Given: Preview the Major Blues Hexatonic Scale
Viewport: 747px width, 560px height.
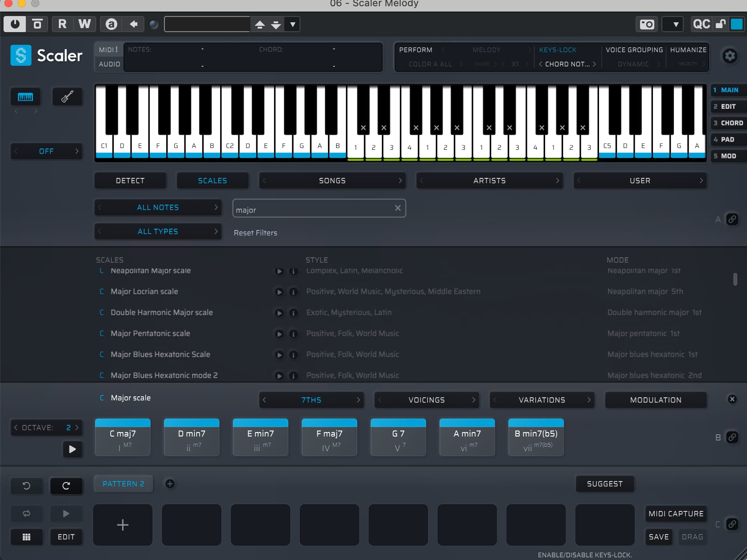Looking at the screenshot, I should point(279,355).
